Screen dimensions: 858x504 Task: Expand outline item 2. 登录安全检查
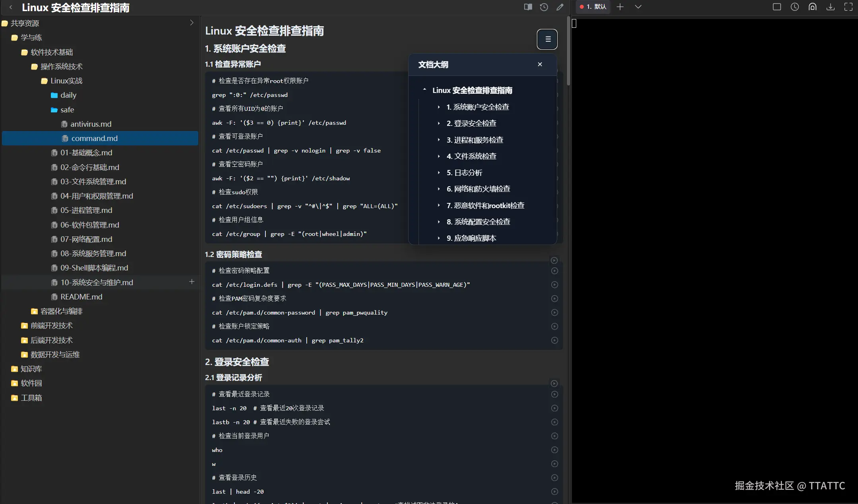coord(439,124)
